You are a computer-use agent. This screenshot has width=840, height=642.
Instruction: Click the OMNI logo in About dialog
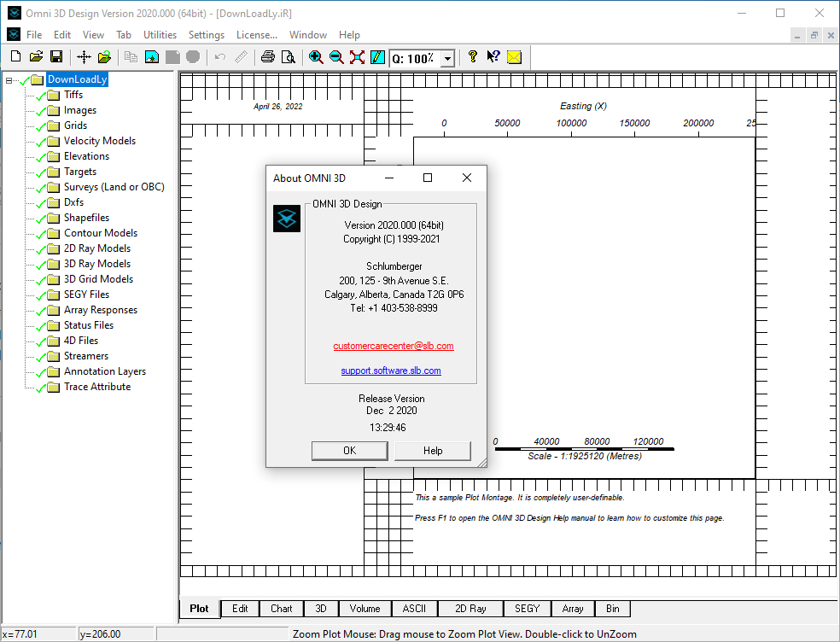[287, 219]
